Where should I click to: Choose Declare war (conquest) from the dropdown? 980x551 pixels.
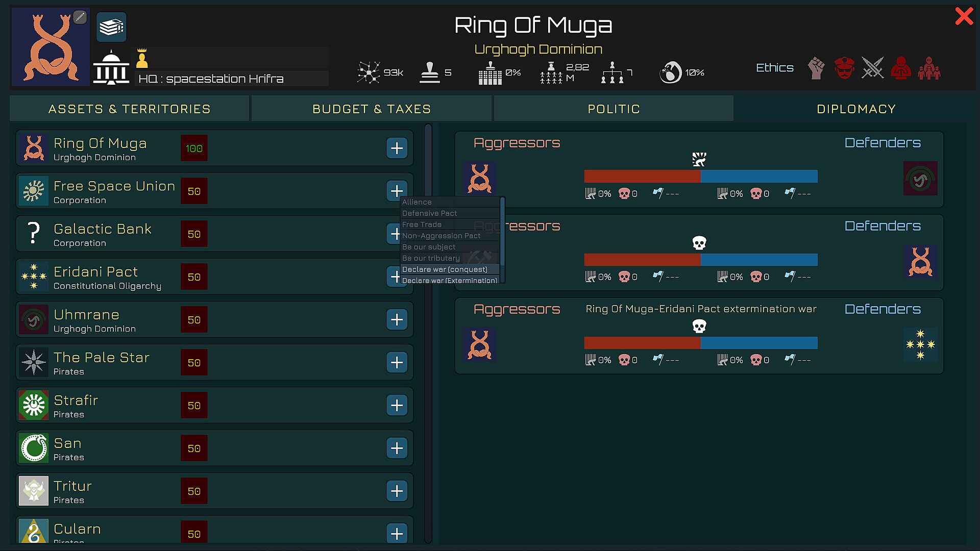point(445,269)
